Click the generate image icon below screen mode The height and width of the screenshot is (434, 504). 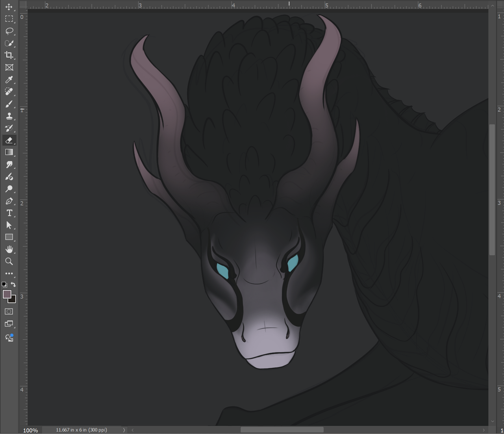click(x=9, y=338)
